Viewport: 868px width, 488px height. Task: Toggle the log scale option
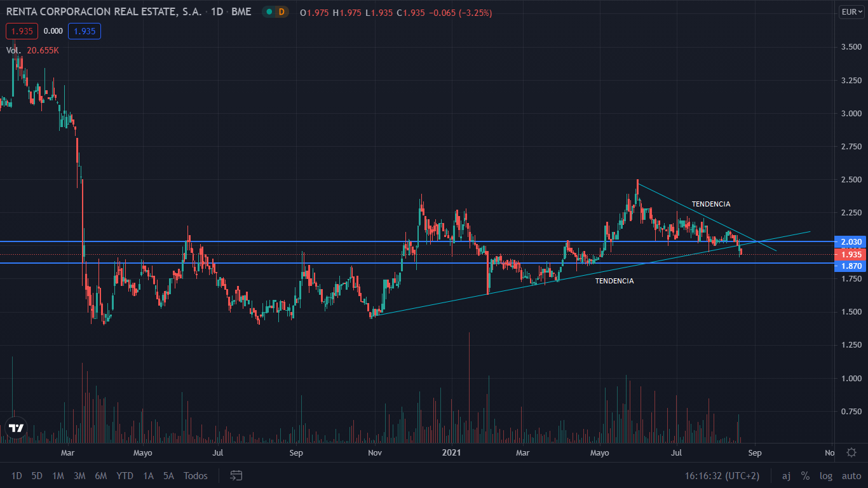826,475
